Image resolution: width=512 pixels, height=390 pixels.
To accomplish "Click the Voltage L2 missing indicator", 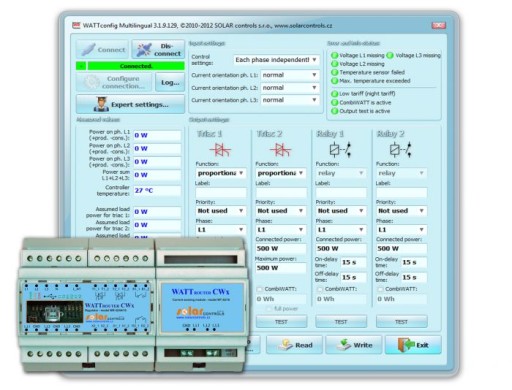I will point(334,64).
